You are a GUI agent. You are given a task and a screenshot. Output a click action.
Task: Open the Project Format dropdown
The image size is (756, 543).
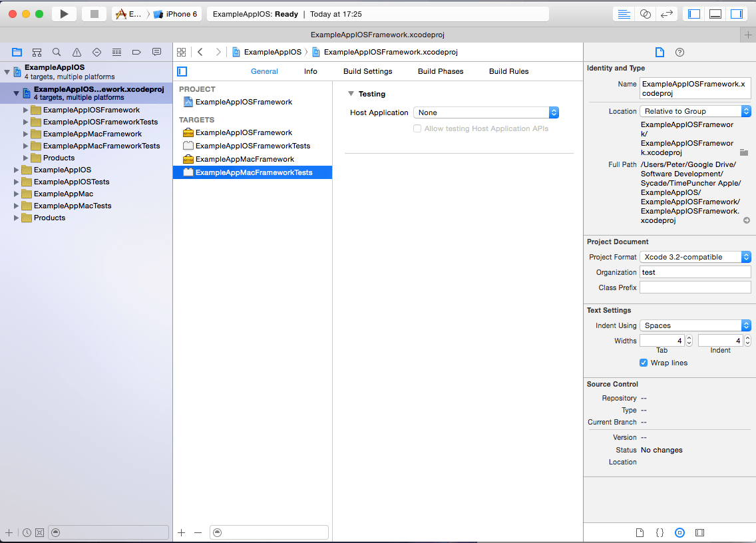[x=695, y=257]
